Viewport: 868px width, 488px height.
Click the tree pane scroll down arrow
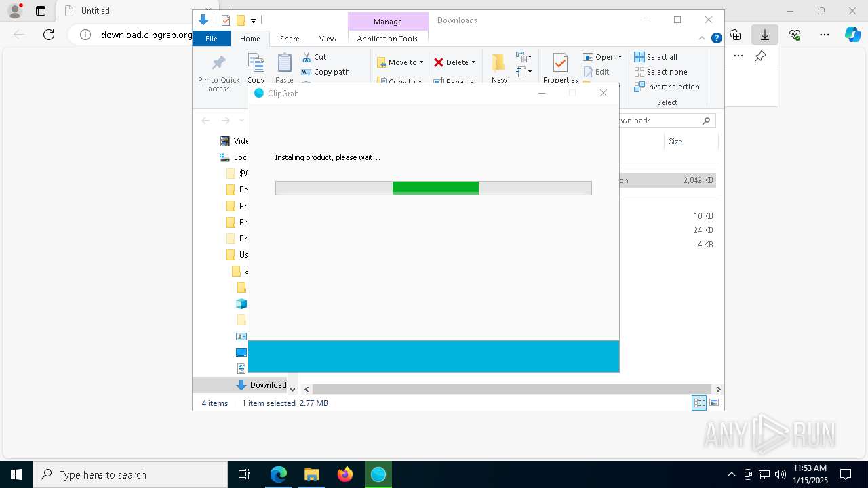293,389
